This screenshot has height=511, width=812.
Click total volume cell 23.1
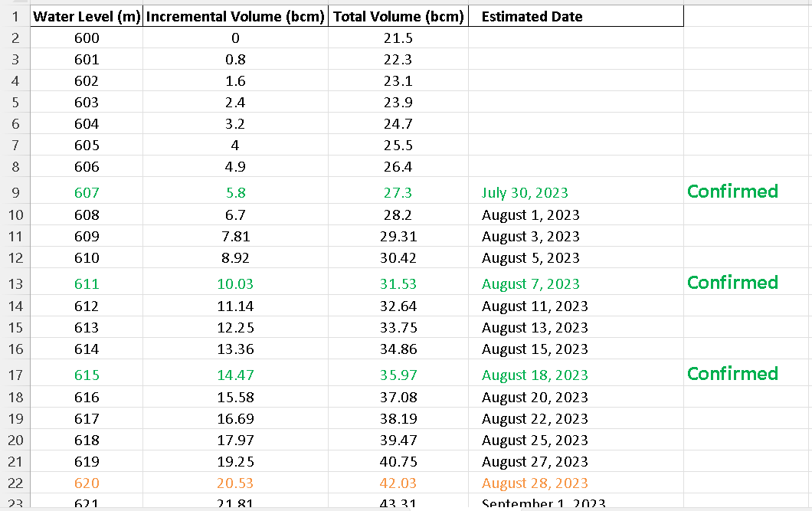coord(398,80)
